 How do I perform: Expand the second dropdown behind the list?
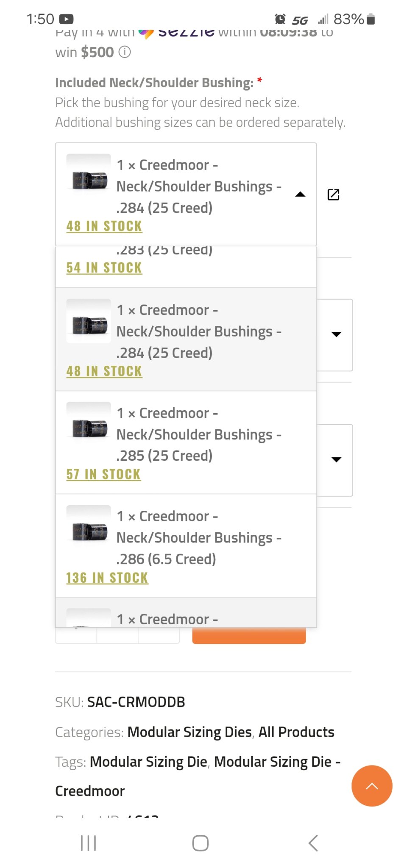click(x=336, y=334)
